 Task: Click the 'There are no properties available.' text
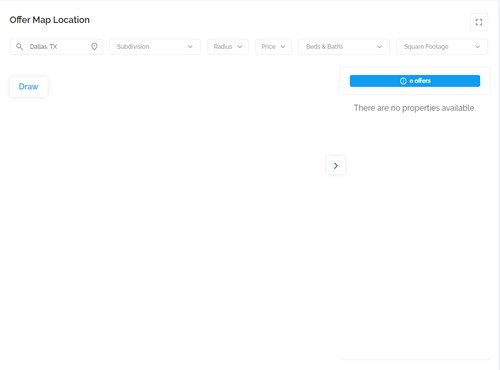pyautogui.click(x=415, y=108)
